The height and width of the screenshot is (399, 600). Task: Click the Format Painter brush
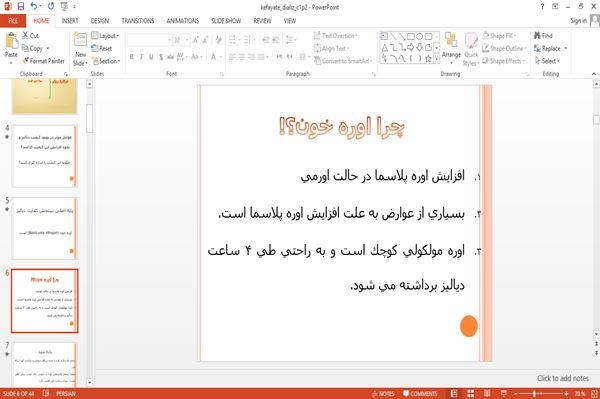[26, 61]
